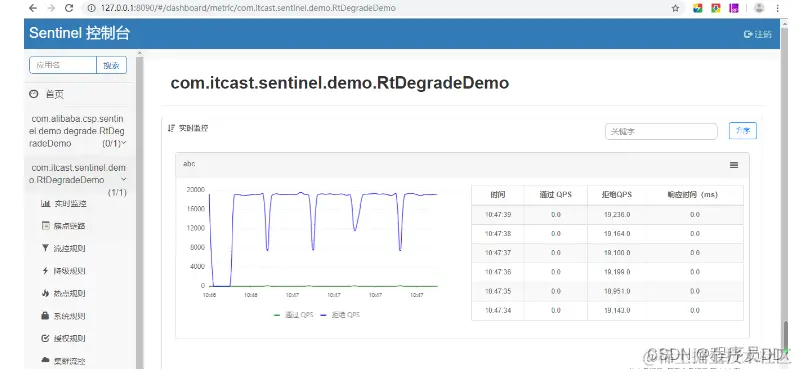Click the 10:47:37 time cell
The image size is (798, 372).
pyautogui.click(x=498, y=253)
